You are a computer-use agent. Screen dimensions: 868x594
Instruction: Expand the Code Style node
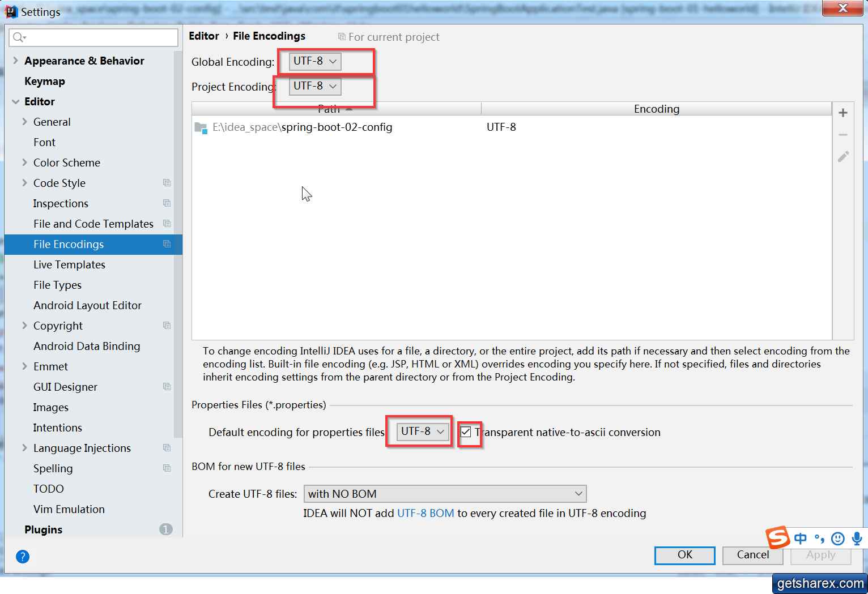tap(24, 183)
